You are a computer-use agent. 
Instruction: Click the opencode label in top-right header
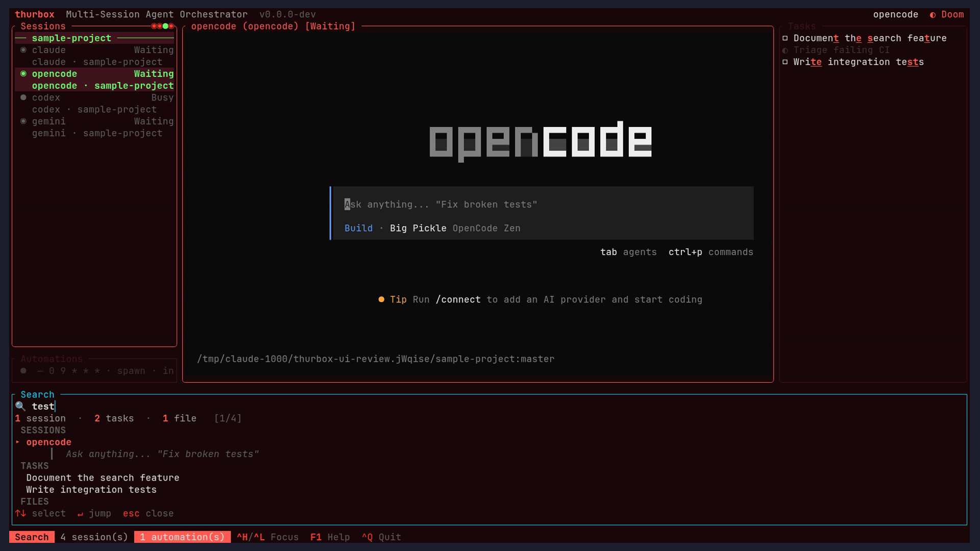click(896, 15)
